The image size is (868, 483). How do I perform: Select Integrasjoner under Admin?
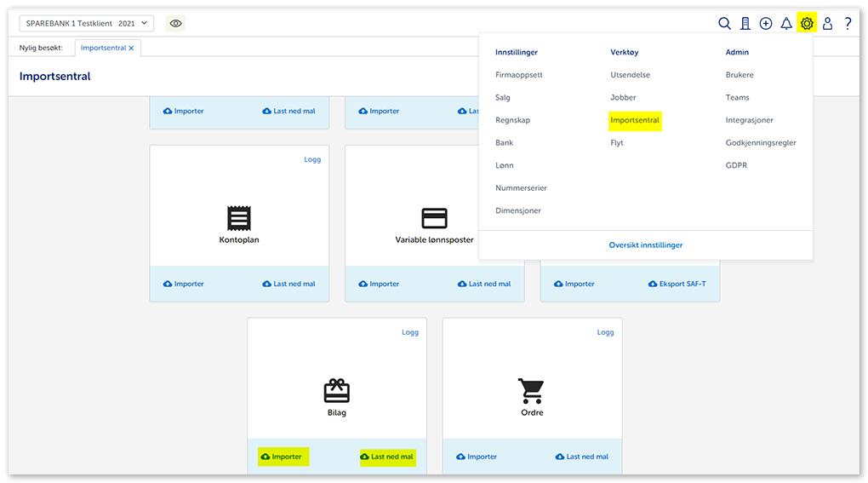point(749,121)
